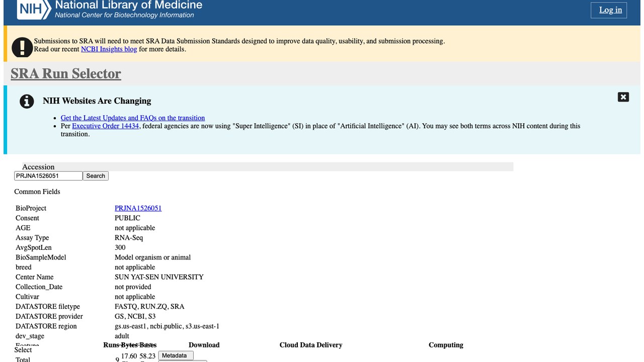This screenshot has width=644, height=362.
Task: Select the 'PUBLIC' consent value
Action: [127, 218]
